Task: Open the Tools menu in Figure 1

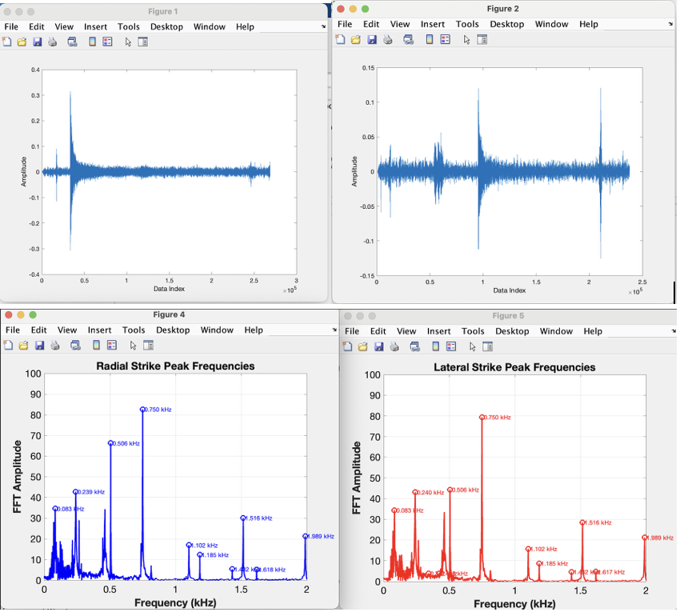Action: [x=129, y=27]
